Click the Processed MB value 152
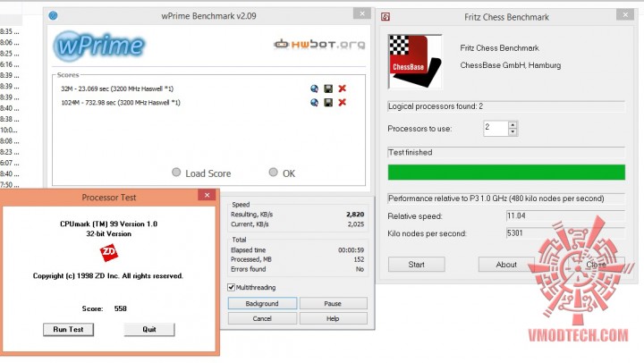The height and width of the screenshot is (363, 644). point(359,259)
